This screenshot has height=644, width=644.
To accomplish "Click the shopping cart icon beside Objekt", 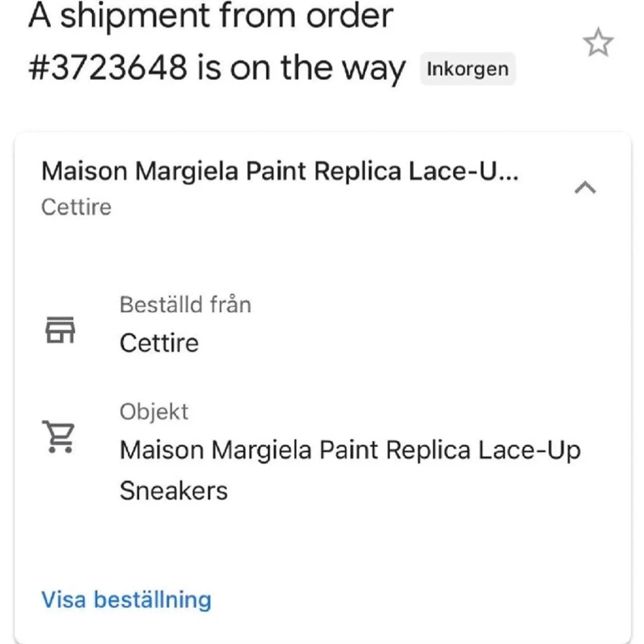I will 59,436.
